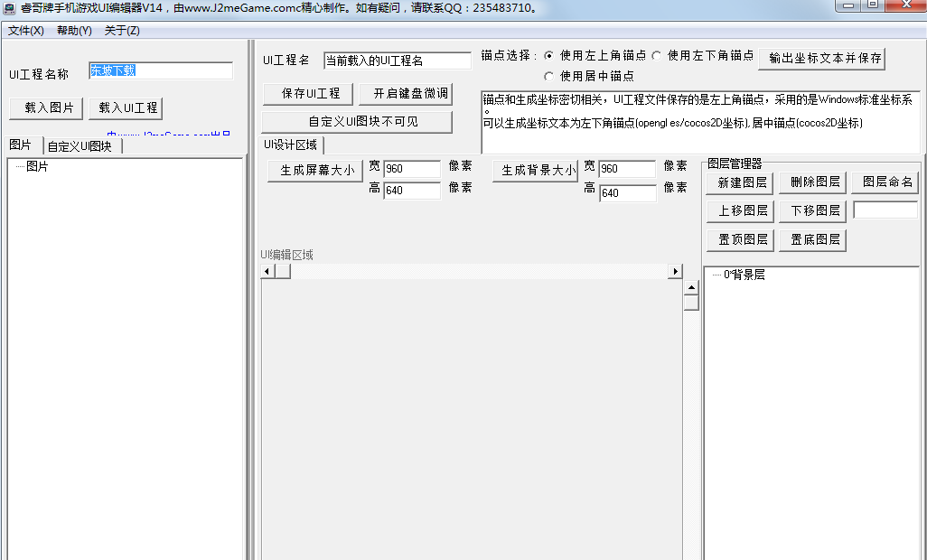Image resolution: width=927 pixels, height=560 pixels.
Task: Click vertical scrollbar up arrow
Action: coord(691,287)
